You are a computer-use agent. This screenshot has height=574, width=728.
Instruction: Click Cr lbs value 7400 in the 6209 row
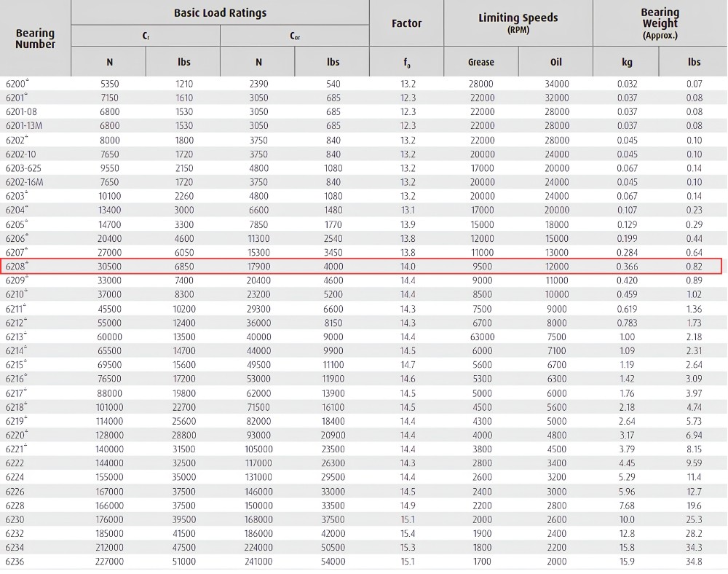click(x=184, y=280)
